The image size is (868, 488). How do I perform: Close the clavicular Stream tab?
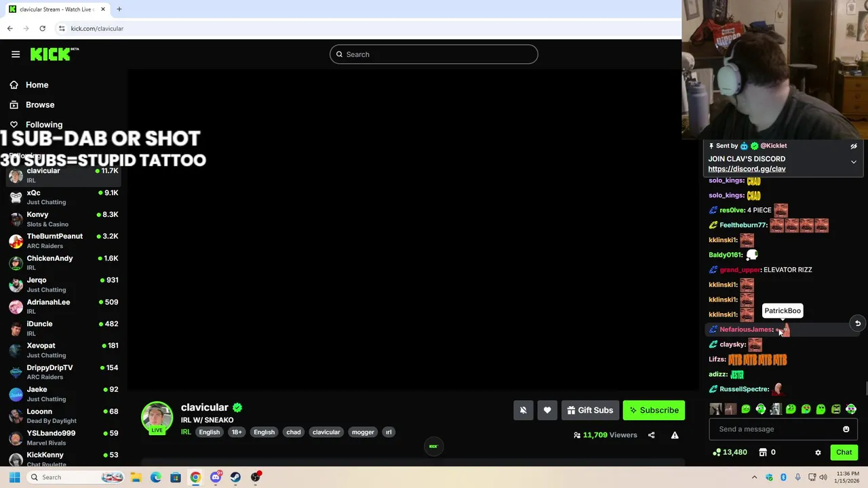point(103,9)
